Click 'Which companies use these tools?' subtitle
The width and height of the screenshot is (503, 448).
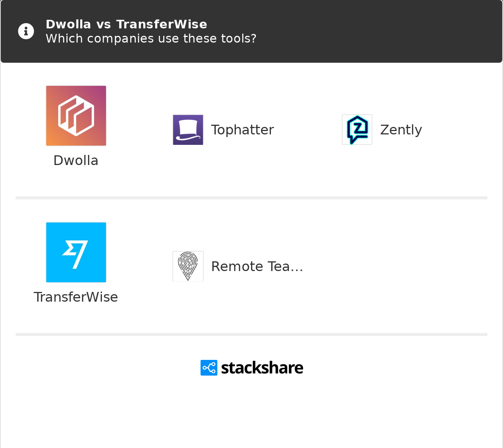pos(151,38)
